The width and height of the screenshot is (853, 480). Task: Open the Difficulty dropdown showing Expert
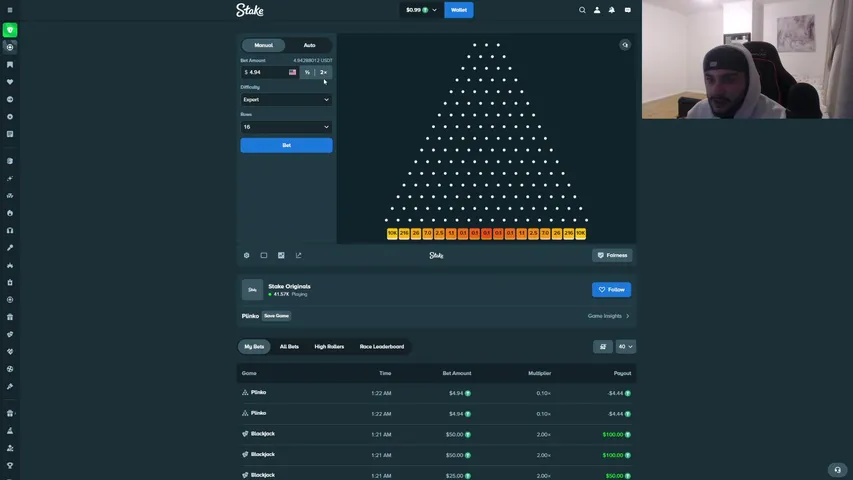point(286,100)
